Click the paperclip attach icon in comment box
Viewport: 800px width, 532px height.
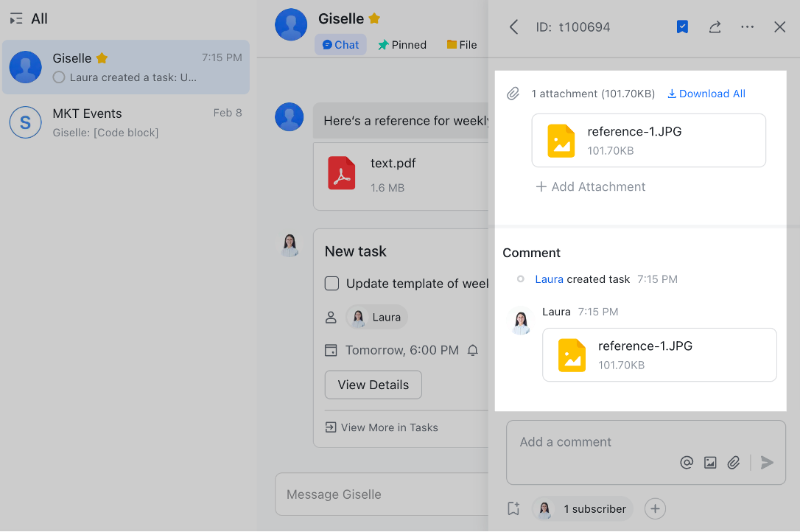tap(734, 463)
